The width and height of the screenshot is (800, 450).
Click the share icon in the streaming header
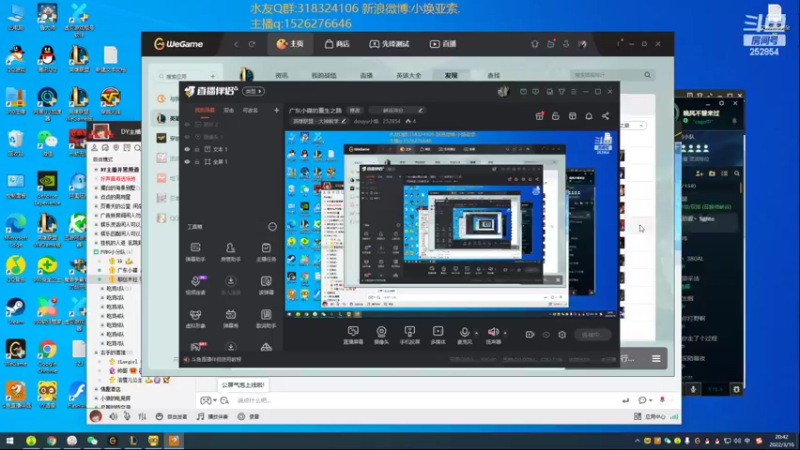(606, 116)
